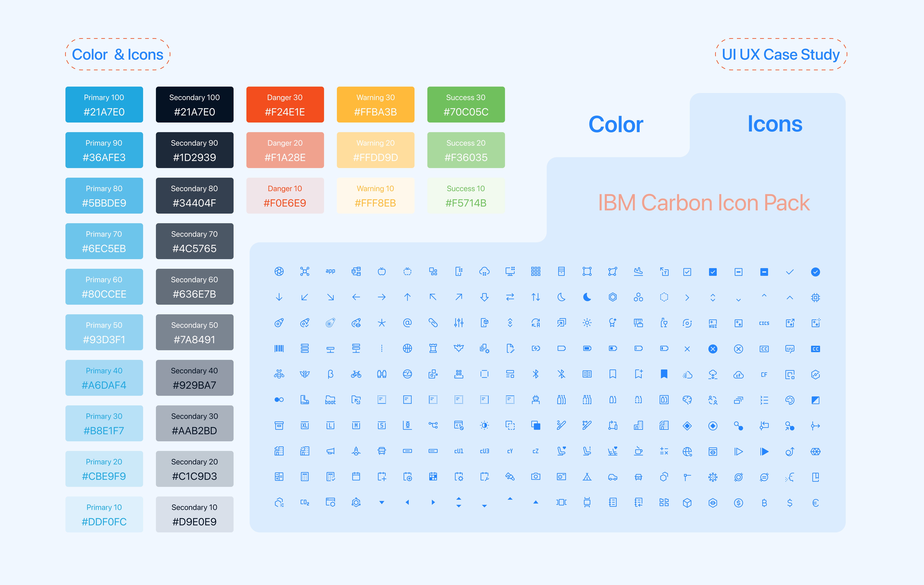
Task: Click the plain dollar sign icon
Action: [x=790, y=503]
